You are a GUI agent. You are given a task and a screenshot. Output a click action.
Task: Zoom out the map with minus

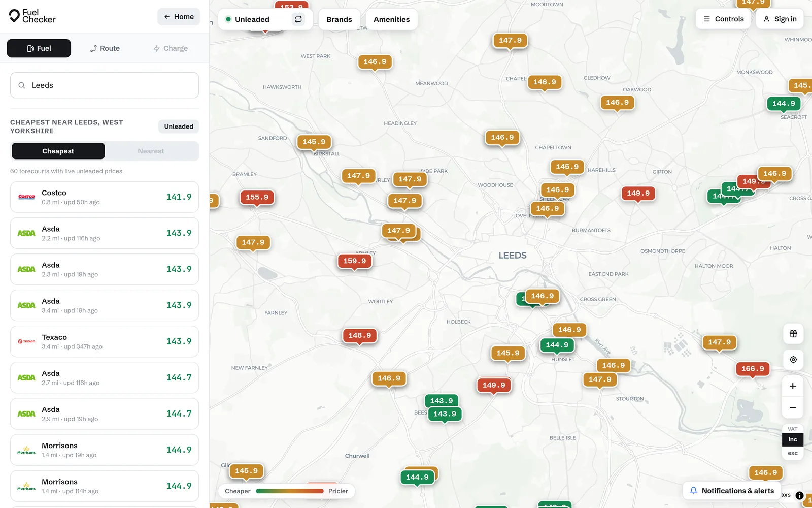point(793,407)
